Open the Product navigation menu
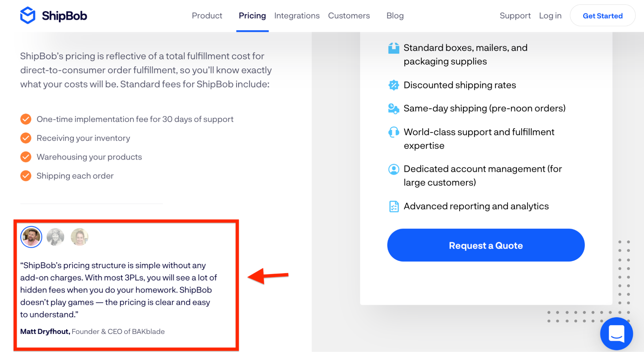 pyautogui.click(x=207, y=16)
